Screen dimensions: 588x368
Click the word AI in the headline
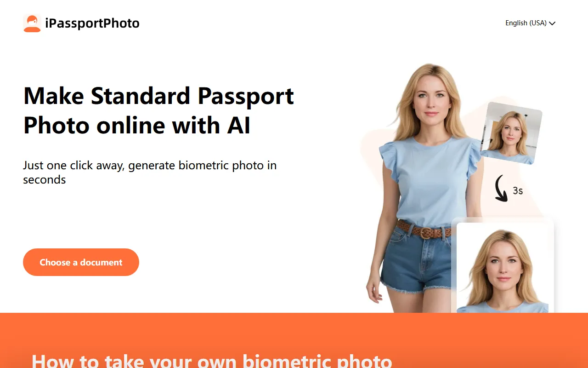(x=238, y=126)
